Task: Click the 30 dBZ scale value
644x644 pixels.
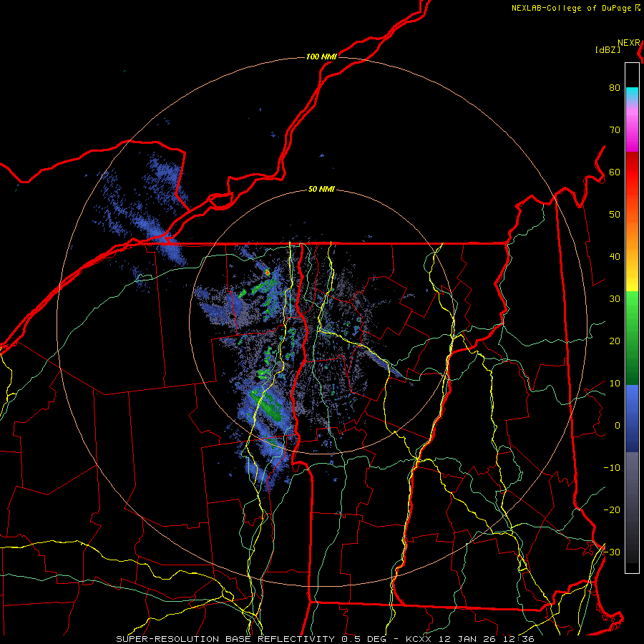Action: [x=615, y=298]
